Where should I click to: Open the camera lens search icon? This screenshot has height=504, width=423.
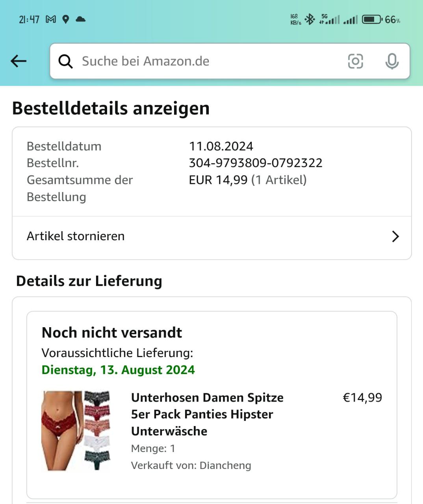[355, 61]
